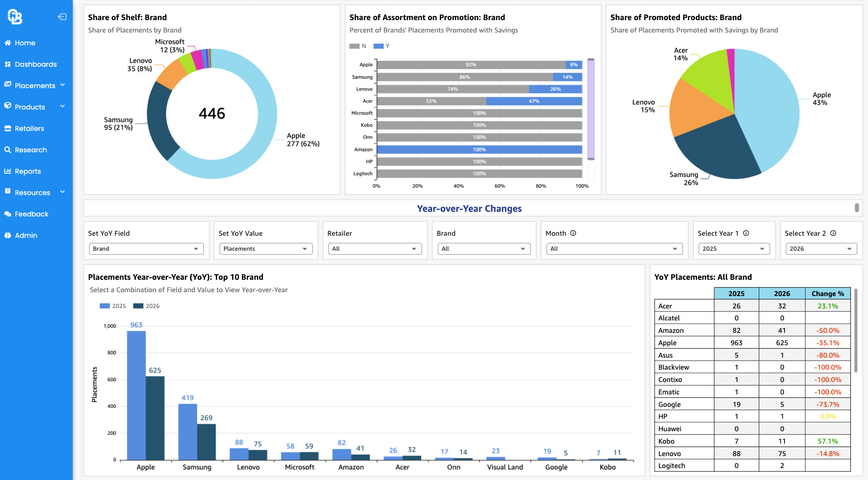Click the Year-over-Year section scrollbar
The width and height of the screenshot is (868, 480).
[x=856, y=207]
